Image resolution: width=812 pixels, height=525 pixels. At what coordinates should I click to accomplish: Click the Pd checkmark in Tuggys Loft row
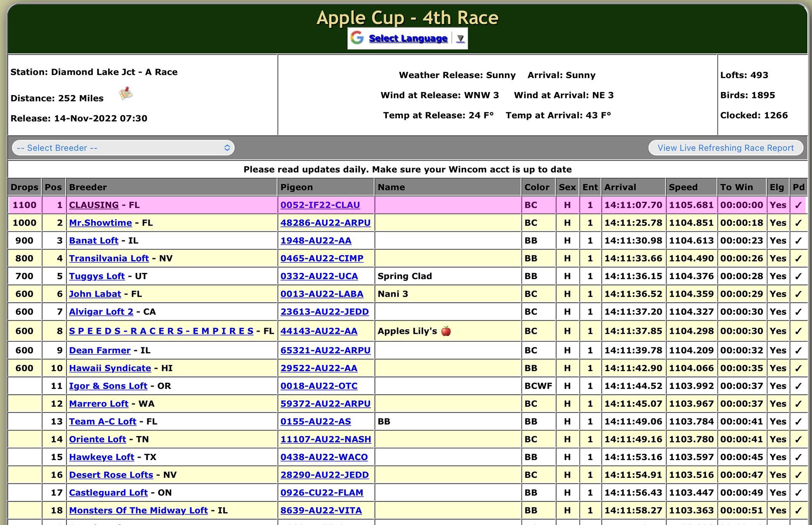pos(798,276)
